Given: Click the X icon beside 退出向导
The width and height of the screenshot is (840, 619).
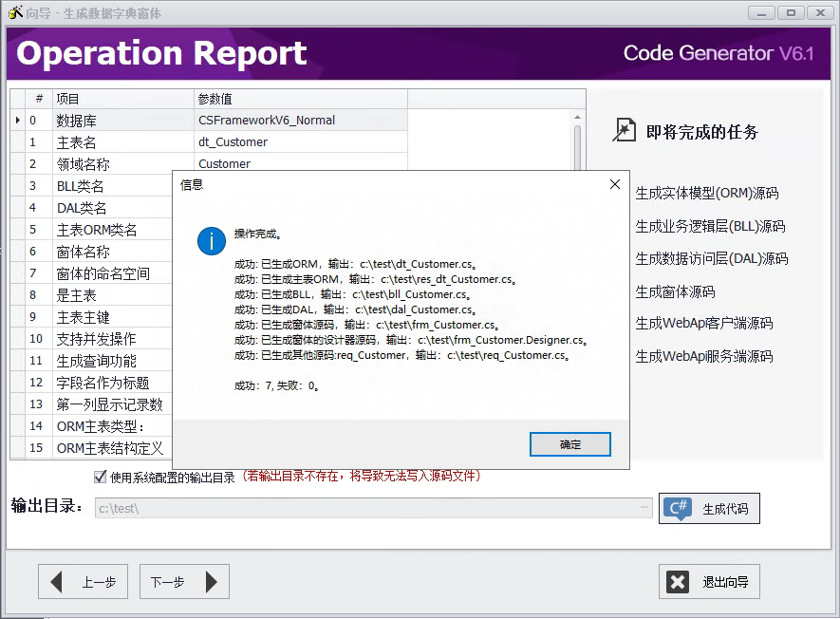Looking at the screenshot, I should (x=678, y=581).
